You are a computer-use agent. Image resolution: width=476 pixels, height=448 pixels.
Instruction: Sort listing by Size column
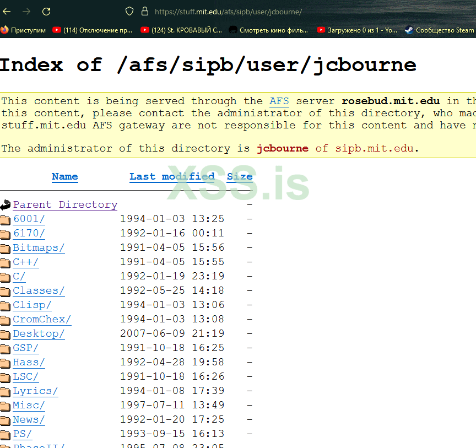pyautogui.click(x=240, y=177)
